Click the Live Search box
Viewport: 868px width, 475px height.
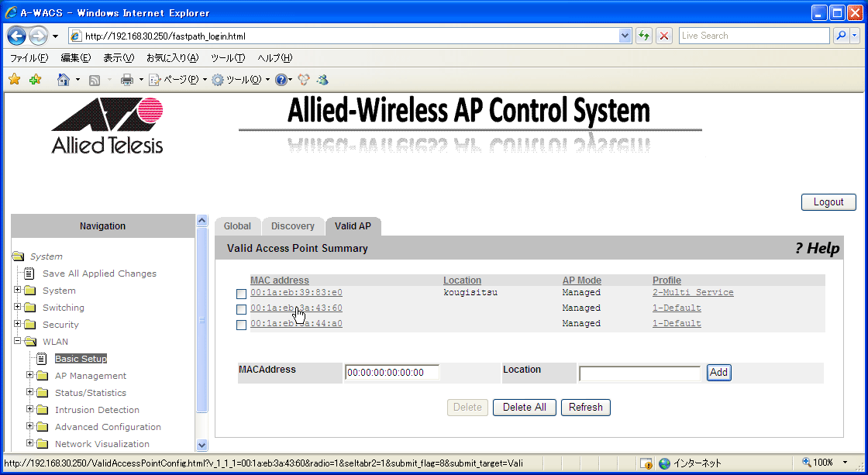(754, 36)
